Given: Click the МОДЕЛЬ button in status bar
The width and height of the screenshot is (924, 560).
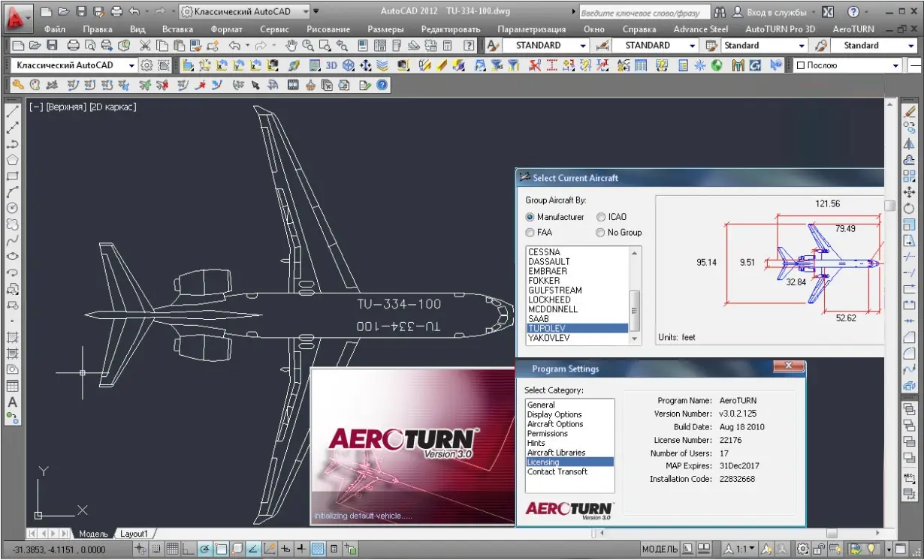Looking at the screenshot, I should [x=660, y=549].
